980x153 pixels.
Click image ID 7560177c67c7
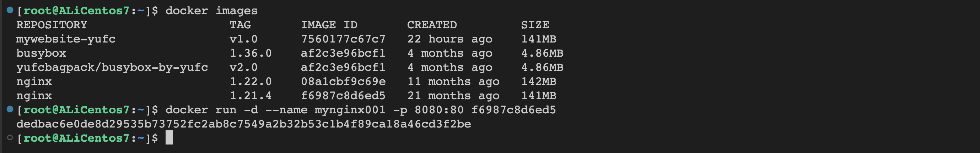[343, 39]
